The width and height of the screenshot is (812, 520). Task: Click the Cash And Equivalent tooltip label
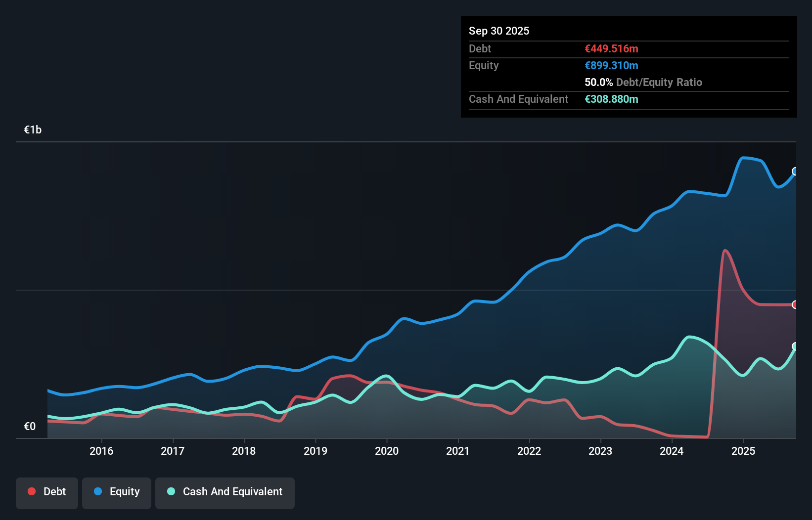click(518, 99)
